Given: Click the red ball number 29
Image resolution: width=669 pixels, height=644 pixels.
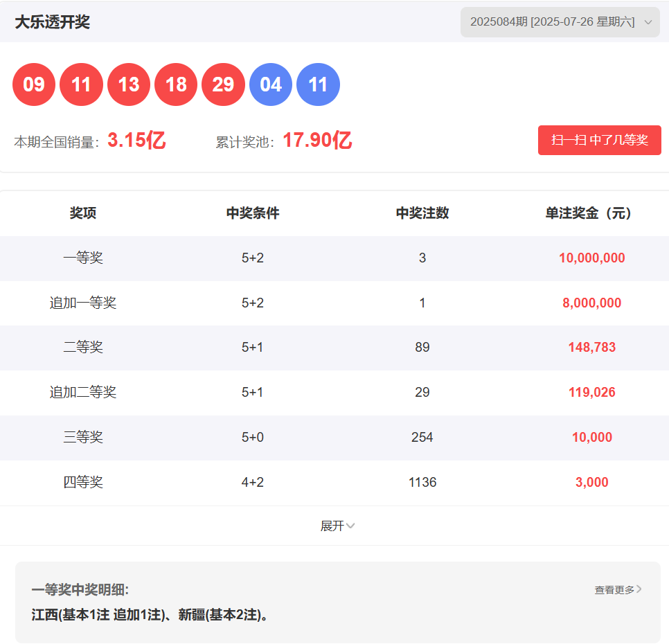Looking at the screenshot, I should 223,84.
